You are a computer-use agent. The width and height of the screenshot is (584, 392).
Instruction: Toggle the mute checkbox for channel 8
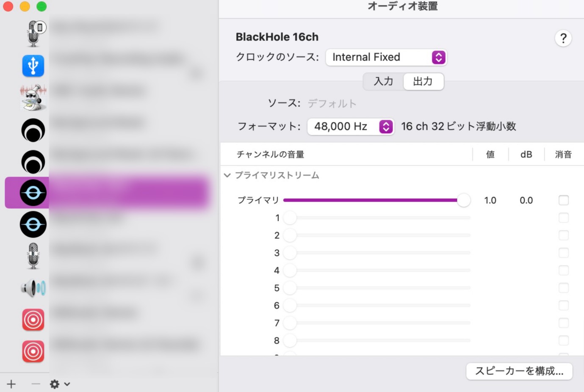[564, 340]
